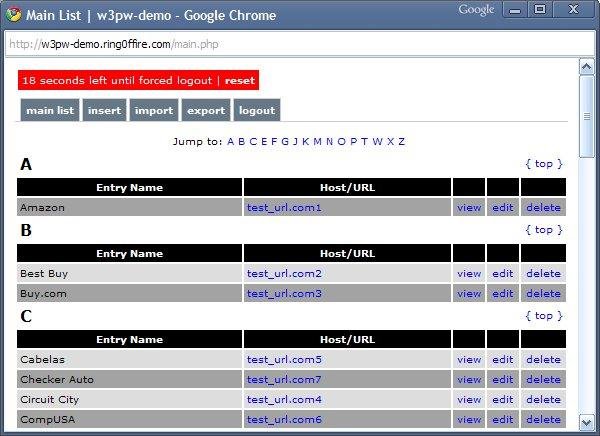View the CompUSA entry
Viewport: 600px width, 436px height.
click(469, 420)
